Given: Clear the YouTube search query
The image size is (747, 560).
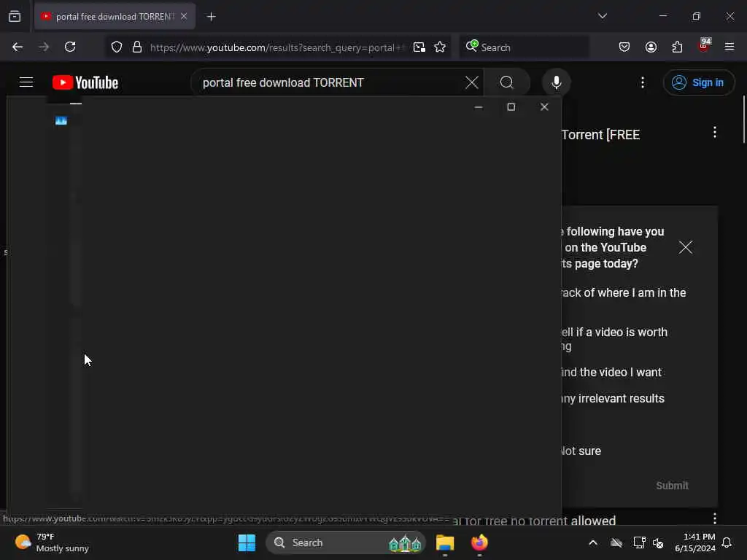Looking at the screenshot, I should pos(472,82).
